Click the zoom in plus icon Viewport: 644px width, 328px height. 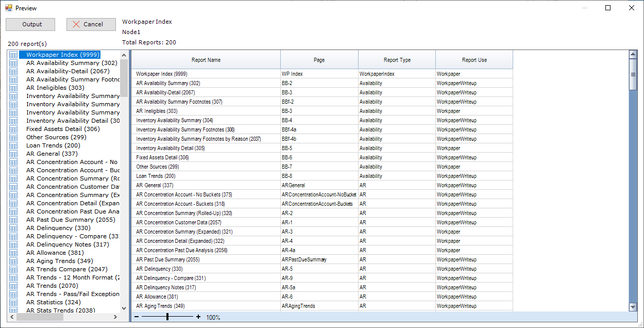198,317
